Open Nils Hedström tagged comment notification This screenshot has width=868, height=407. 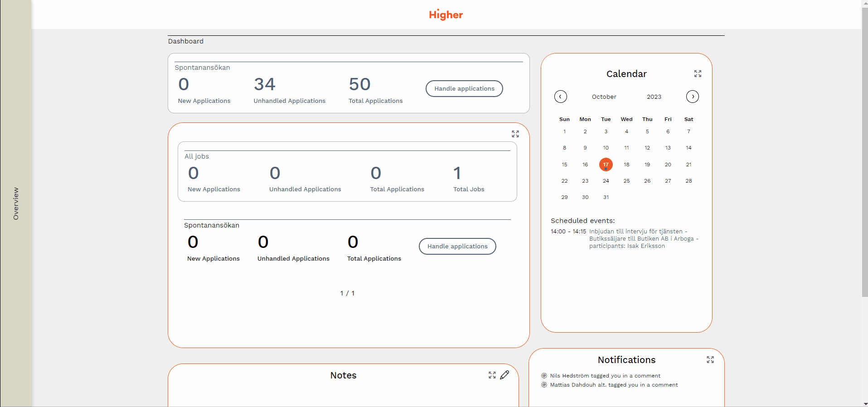coord(605,376)
